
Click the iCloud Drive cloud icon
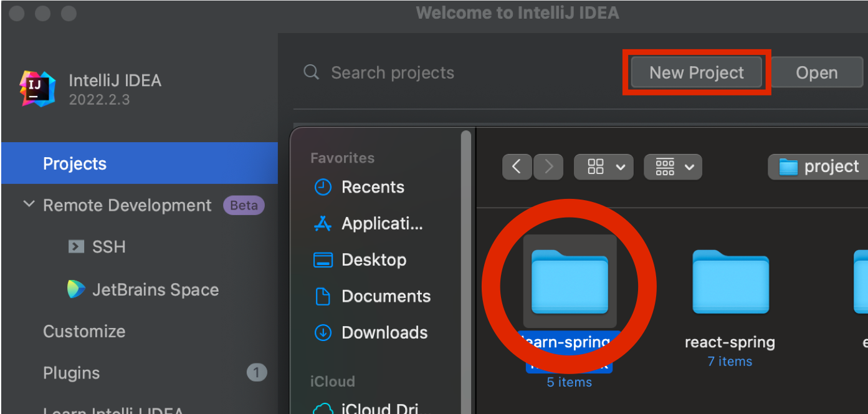(x=323, y=409)
